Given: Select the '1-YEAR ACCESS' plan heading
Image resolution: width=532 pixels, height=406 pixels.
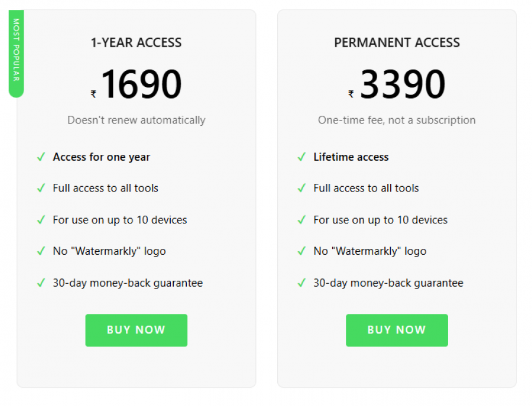Looking at the screenshot, I should click(136, 43).
